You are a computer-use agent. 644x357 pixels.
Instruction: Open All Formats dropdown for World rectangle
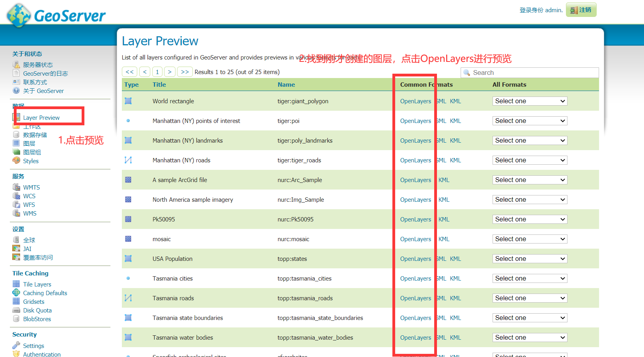tap(530, 101)
